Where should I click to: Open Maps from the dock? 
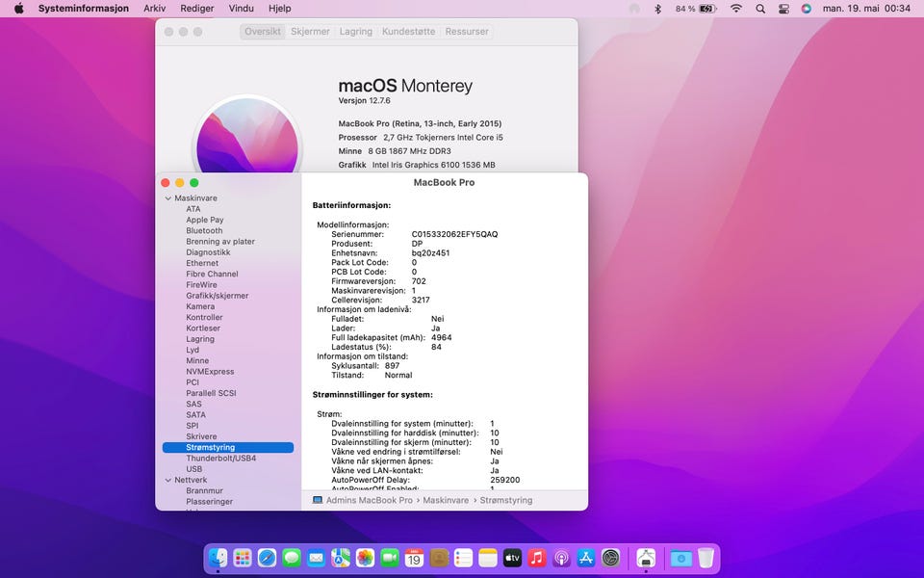click(341, 558)
